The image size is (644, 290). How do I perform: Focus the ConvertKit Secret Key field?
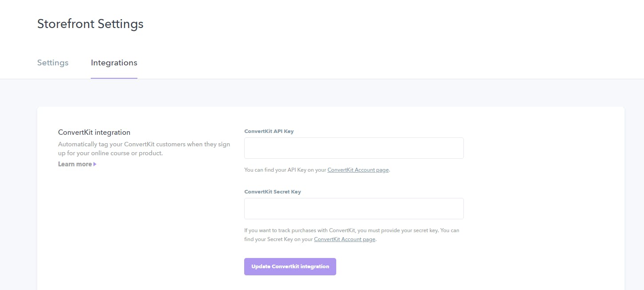(x=354, y=209)
